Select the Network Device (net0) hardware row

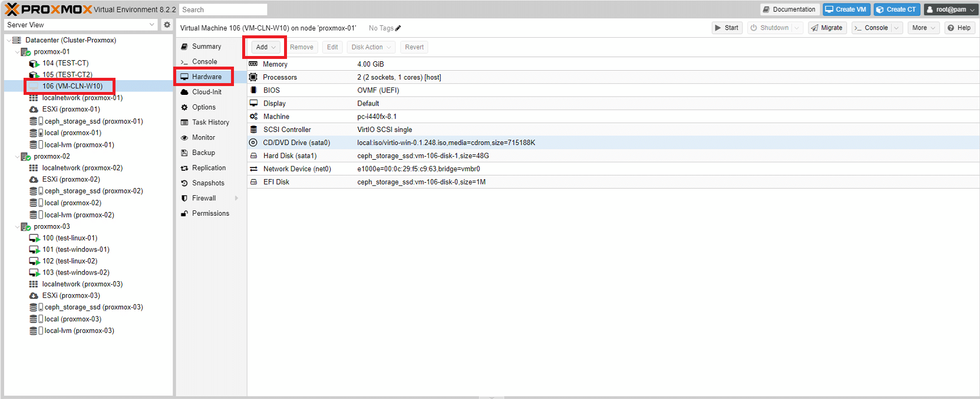pos(297,169)
